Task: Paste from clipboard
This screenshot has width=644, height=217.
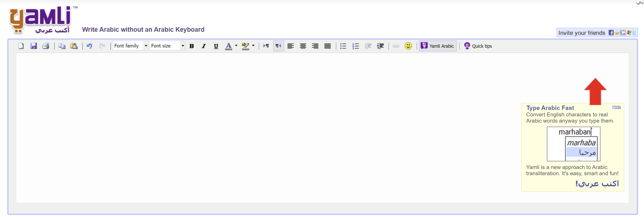Action: pyautogui.click(x=74, y=46)
